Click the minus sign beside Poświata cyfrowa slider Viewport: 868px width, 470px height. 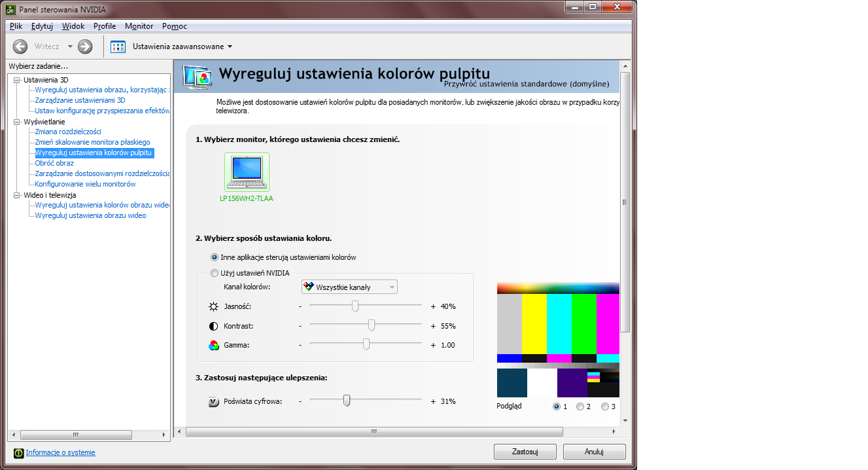click(x=300, y=401)
